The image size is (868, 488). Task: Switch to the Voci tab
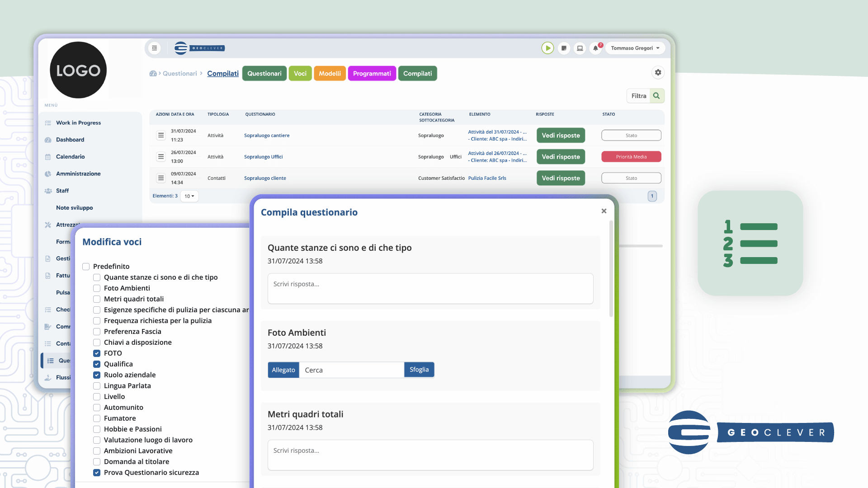coord(300,73)
